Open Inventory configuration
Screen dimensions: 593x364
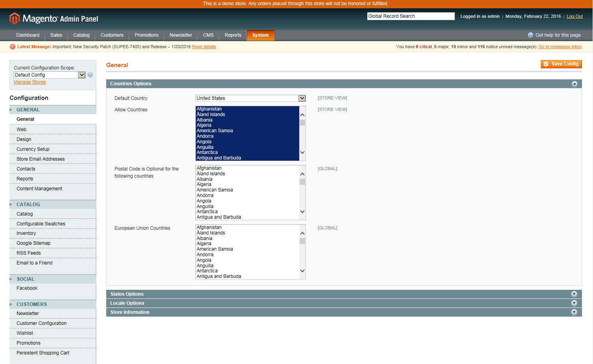click(x=53, y=233)
